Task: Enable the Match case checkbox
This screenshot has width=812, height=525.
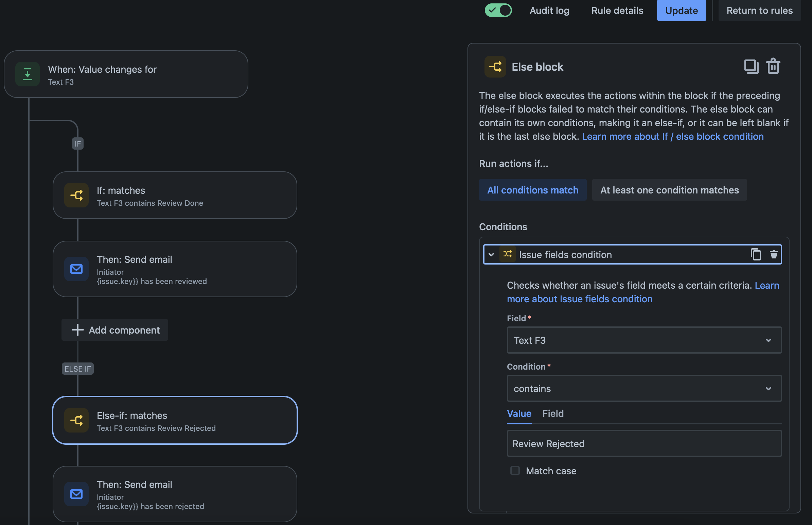Action: tap(515, 471)
